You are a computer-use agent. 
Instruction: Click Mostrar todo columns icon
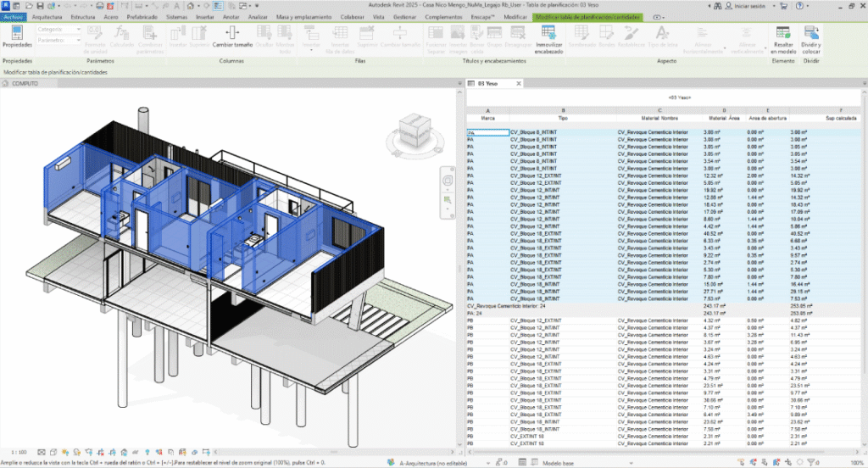285,39
